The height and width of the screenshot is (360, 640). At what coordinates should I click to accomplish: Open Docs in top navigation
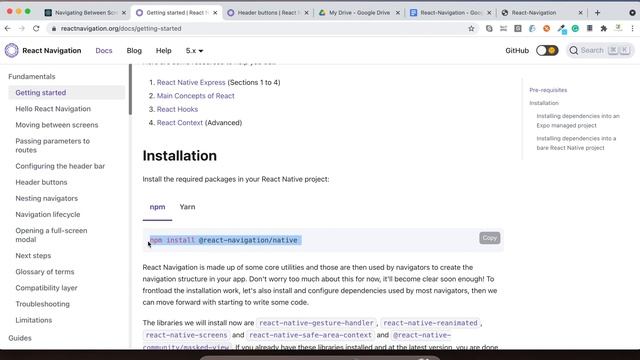pyautogui.click(x=104, y=51)
